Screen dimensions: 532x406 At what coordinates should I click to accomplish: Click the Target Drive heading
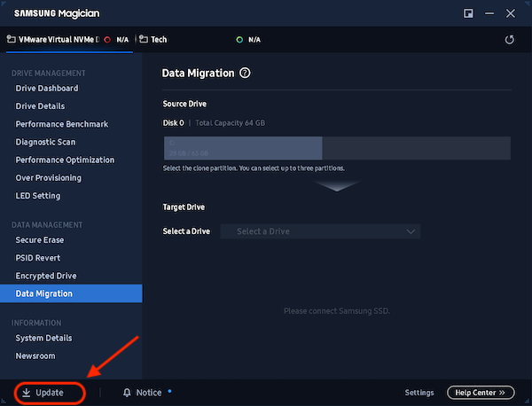coord(184,207)
